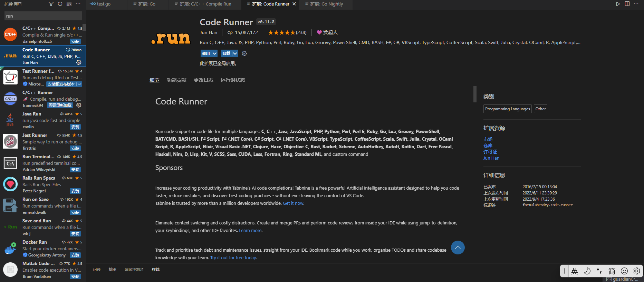Click Try it out for free today
Screen dimensions: 644x282
233,258
